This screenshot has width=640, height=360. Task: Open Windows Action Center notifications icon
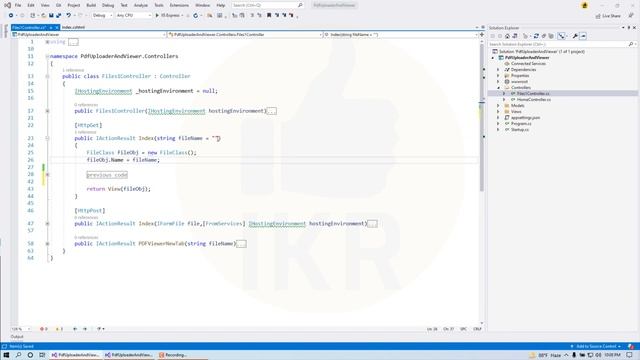(x=630, y=355)
